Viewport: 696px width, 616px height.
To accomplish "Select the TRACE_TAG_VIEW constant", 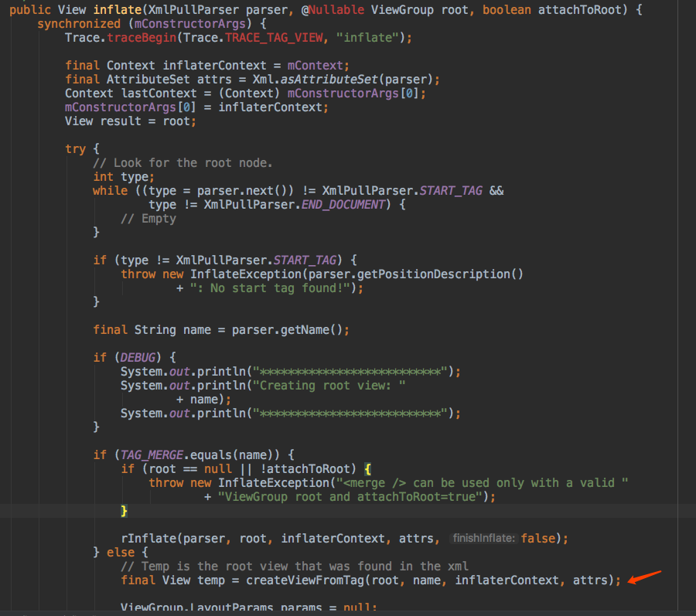I will (x=274, y=38).
